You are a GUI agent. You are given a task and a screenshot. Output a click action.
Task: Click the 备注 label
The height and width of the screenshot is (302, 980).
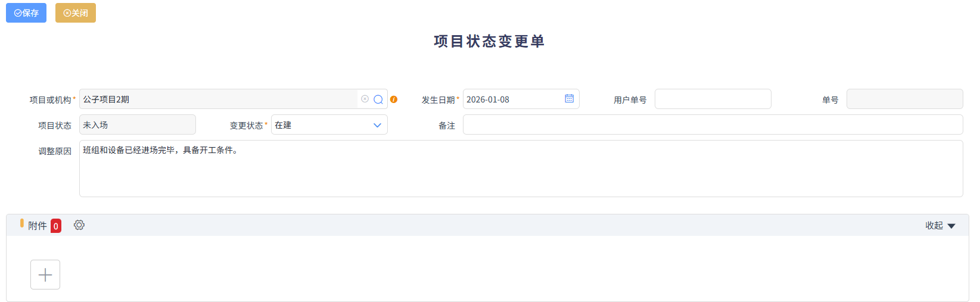tap(447, 126)
